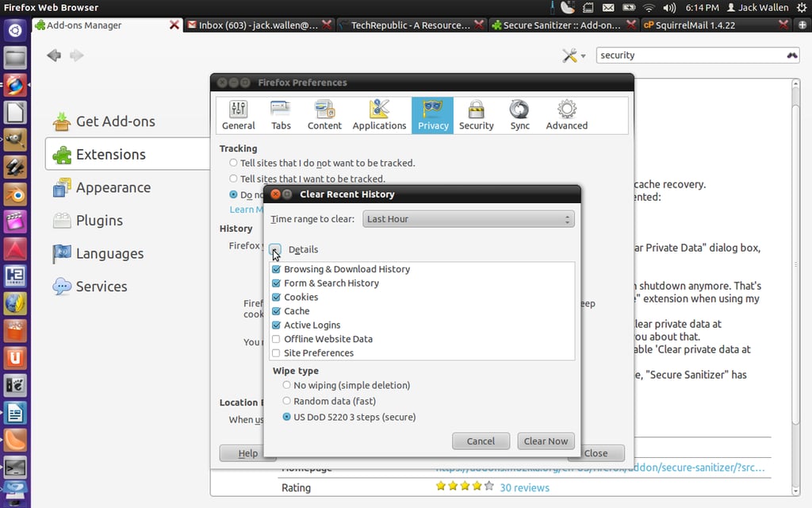Click the add-on details vertical scrollbar
This screenshot has width=812, height=508.
(x=796, y=265)
